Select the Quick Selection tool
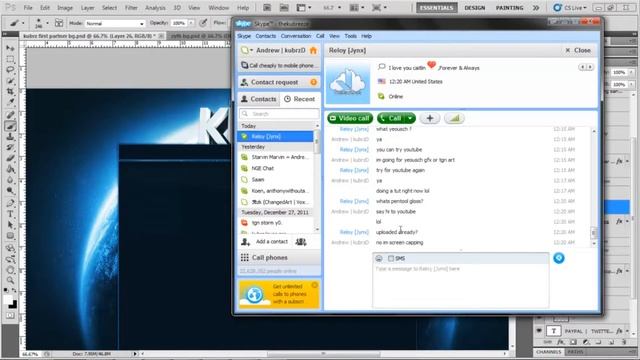The image size is (640, 360). click(10, 81)
